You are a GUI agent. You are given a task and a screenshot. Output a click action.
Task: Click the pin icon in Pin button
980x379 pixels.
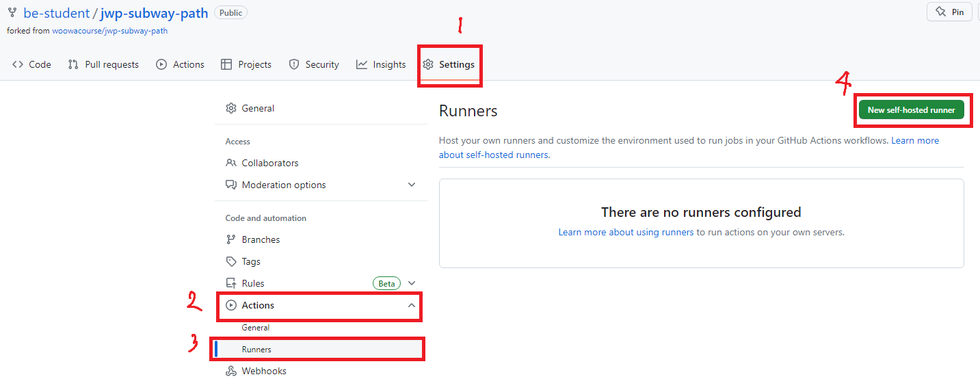(941, 12)
